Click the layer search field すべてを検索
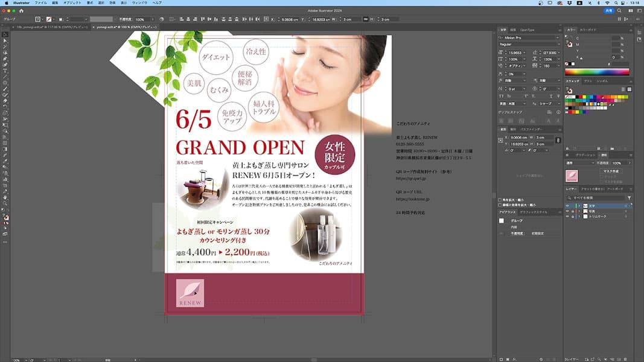Screen dimensions: 644x362 click(598, 198)
